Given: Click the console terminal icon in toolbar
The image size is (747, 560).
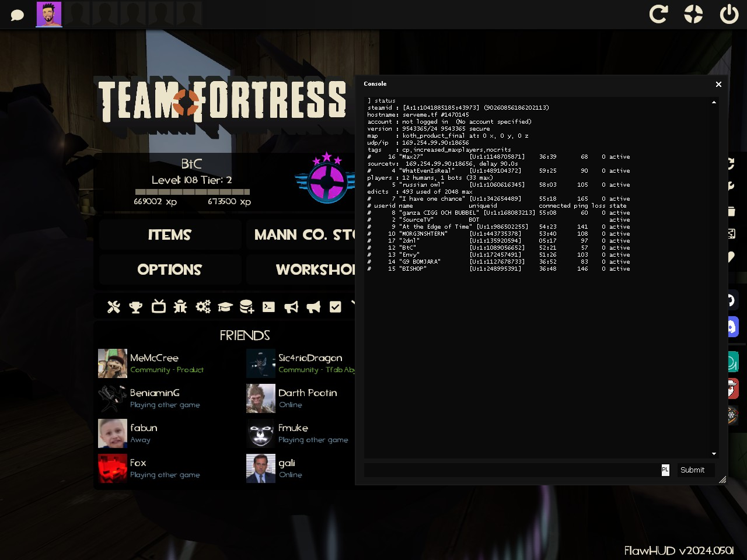Looking at the screenshot, I should [x=268, y=307].
